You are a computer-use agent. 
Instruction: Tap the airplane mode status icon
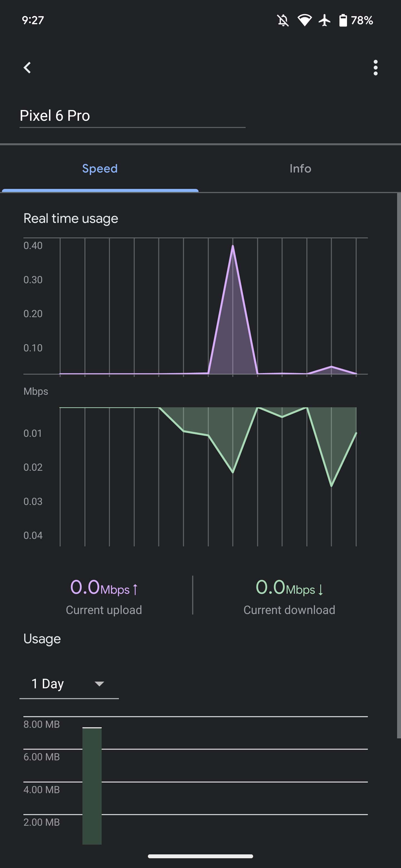tap(324, 20)
